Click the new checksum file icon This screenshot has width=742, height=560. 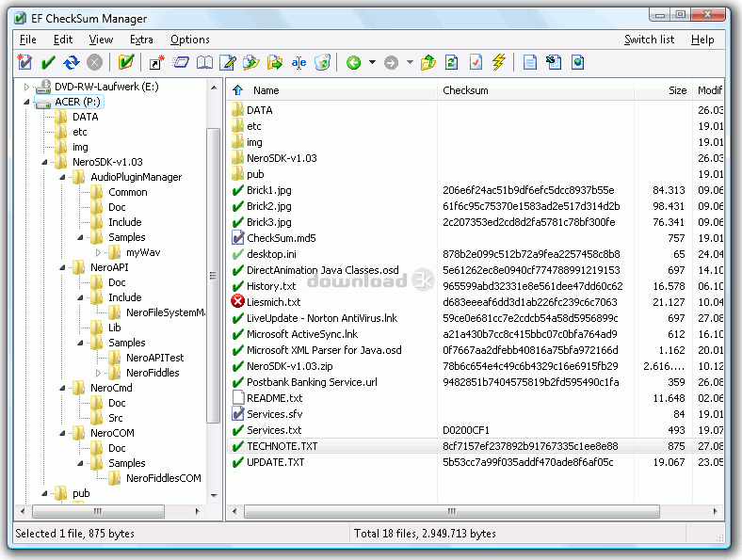(24, 62)
